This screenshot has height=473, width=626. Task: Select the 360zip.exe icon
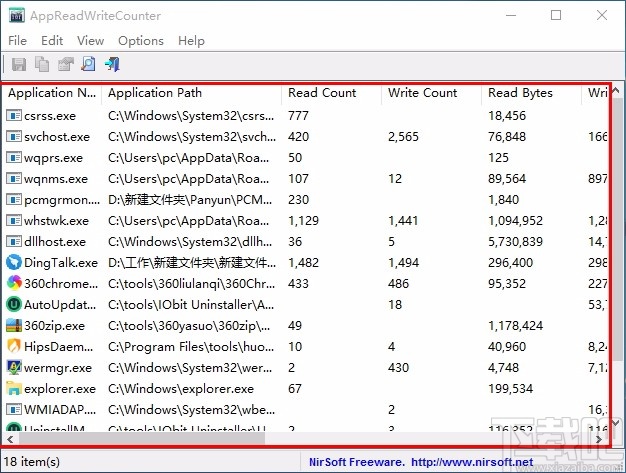coord(14,325)
